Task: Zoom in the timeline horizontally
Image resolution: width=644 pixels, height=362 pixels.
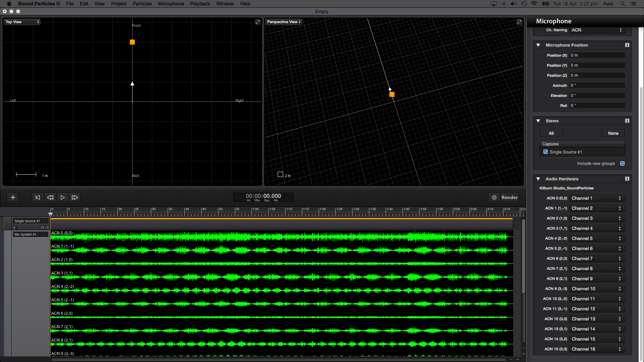Action: point(518,359)
